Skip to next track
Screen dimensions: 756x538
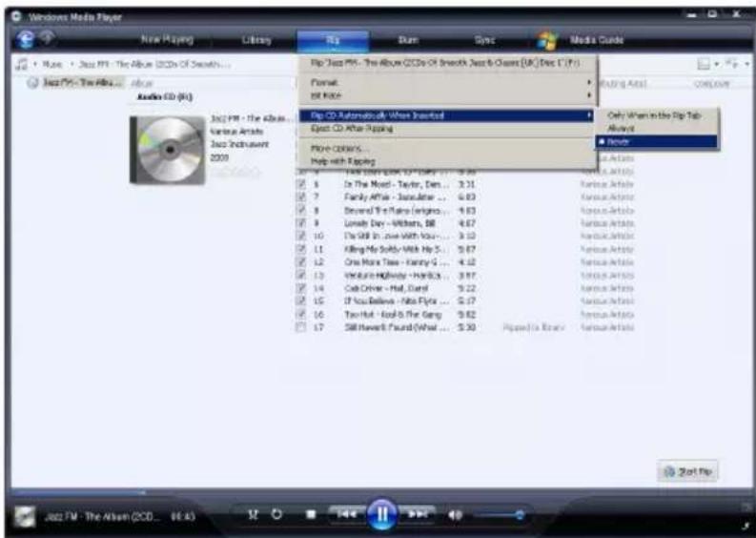tap(418, 514)
